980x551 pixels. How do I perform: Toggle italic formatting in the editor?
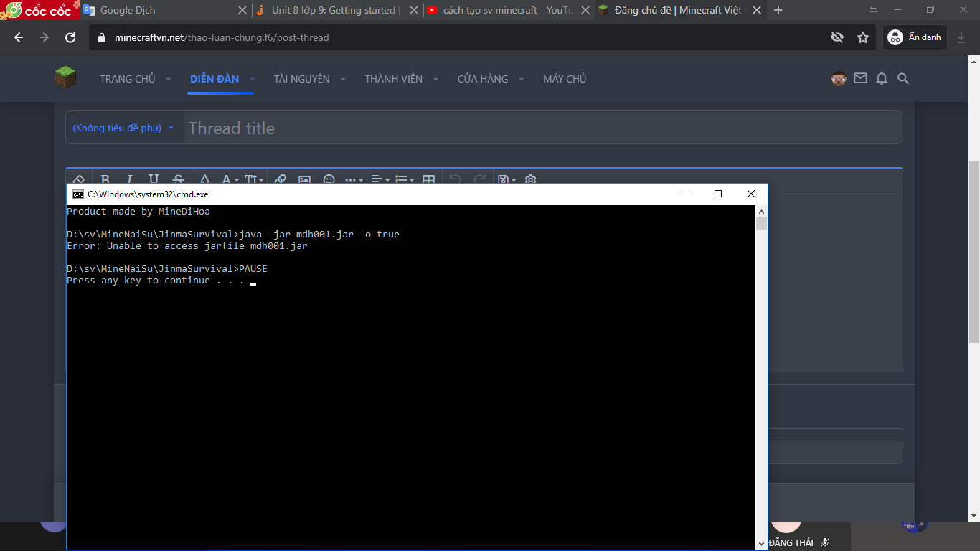[x=129, y=179]
